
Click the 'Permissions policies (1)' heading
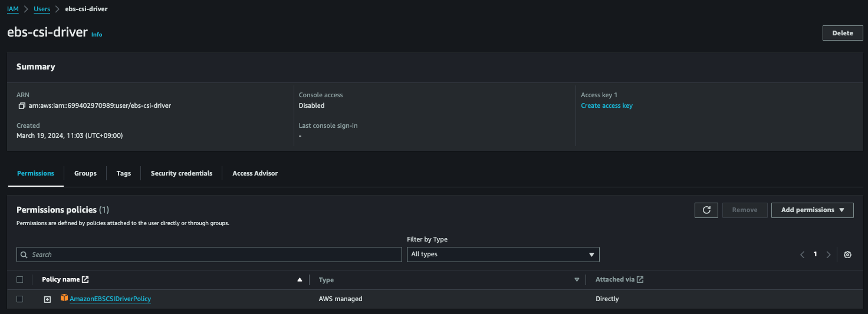pyautogui.click(x=63, y=210)
